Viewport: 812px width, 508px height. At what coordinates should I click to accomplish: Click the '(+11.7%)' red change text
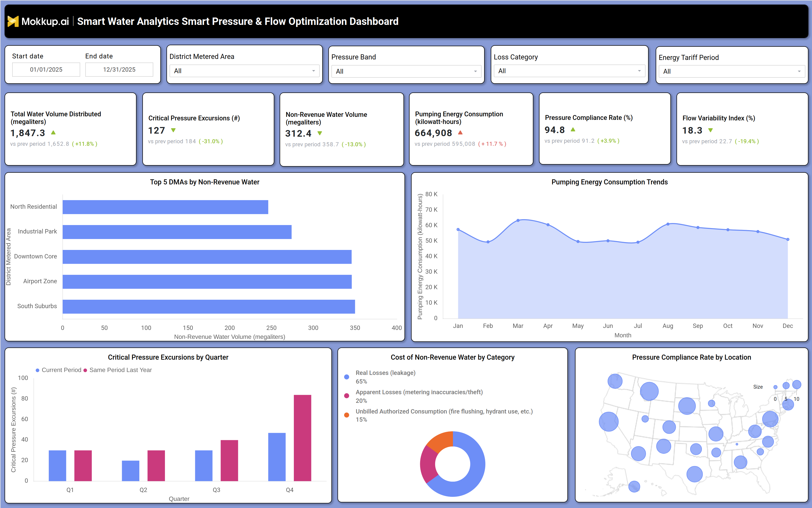point(492,144)
